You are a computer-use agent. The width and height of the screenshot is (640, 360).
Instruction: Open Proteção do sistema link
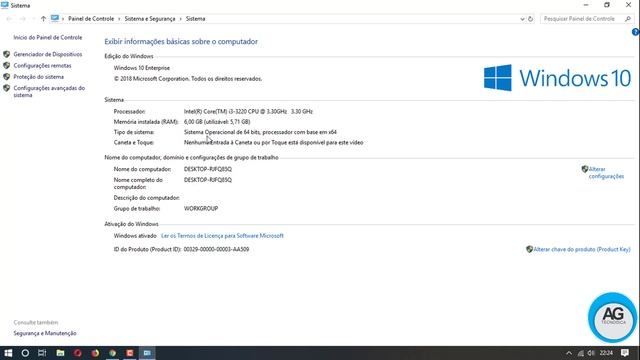pos(39,77)
